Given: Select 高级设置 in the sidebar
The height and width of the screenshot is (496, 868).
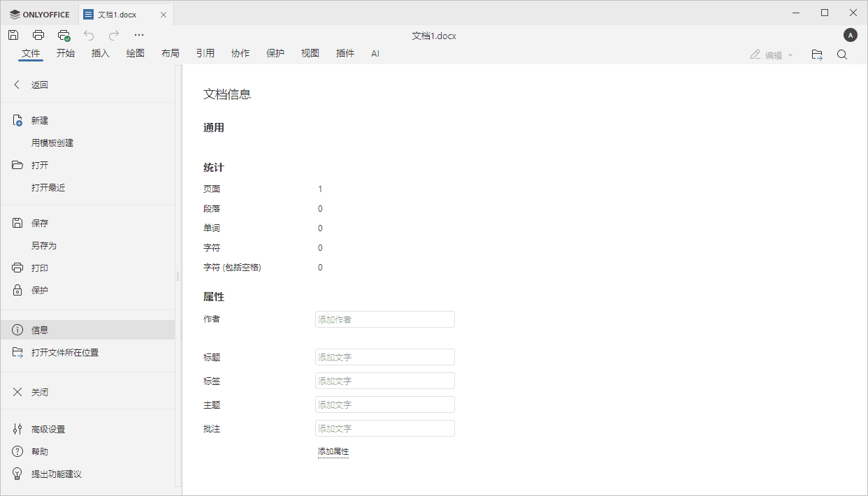Looking at the screenshot, I should tap(48, 429).
